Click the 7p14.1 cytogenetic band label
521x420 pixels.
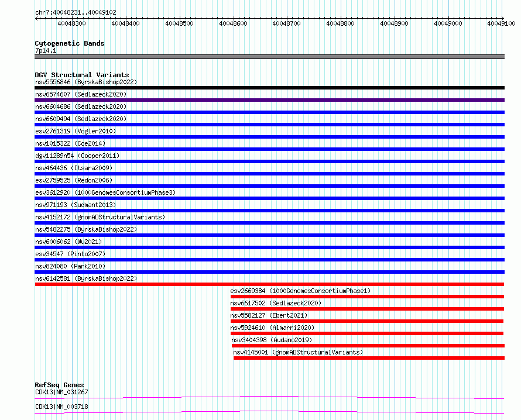[x=46, y=50]
